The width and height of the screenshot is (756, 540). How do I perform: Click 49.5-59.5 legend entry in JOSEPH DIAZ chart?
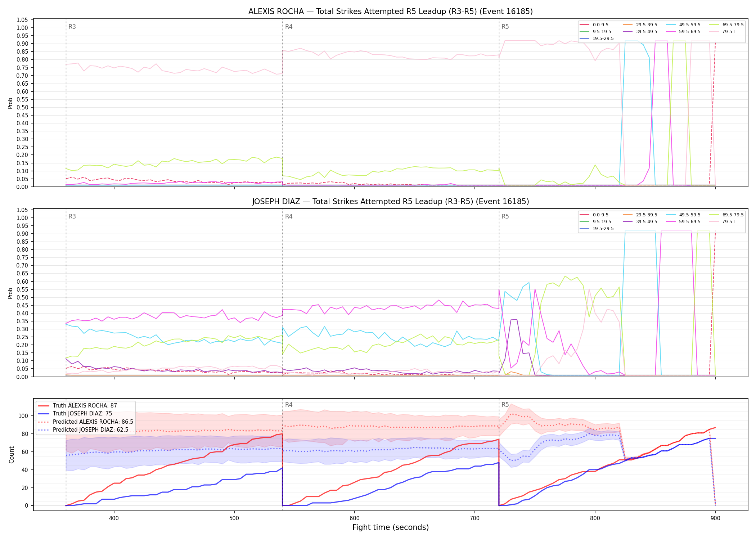(683, 215)
